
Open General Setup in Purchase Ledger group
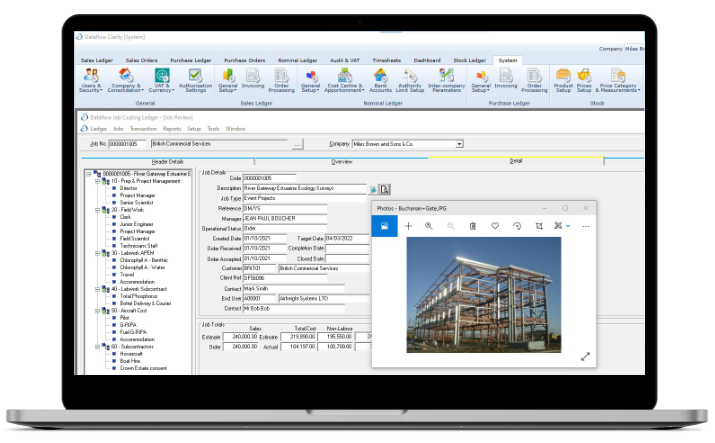point(481,80)
